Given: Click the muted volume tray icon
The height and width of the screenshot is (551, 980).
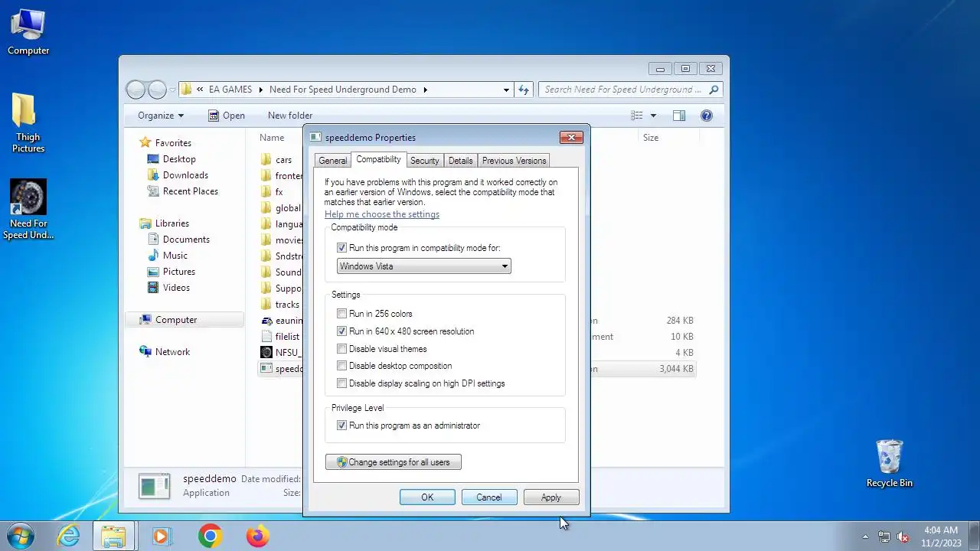Looking at the screenshot, I should (903, 536).
